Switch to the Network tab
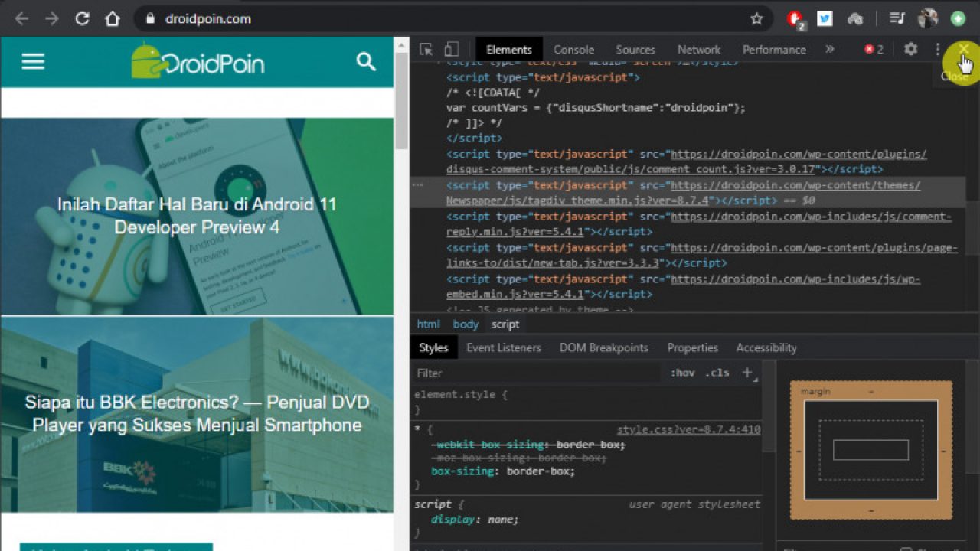Viewport: 980px width, 551px height. 699,49
